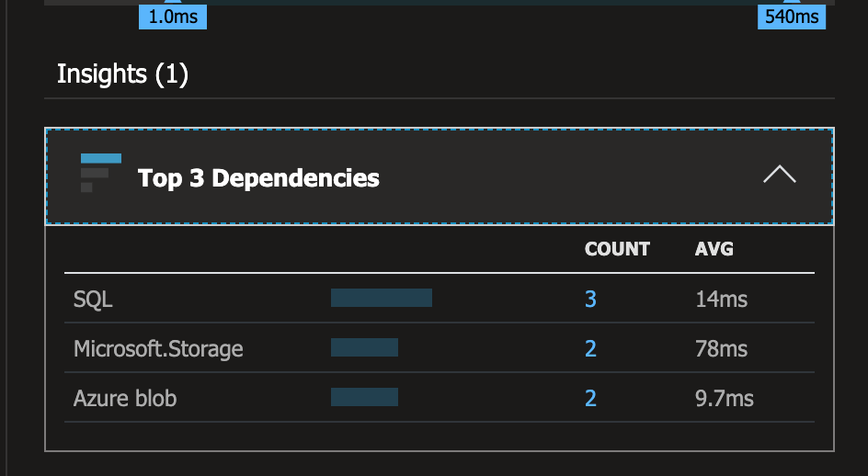Click the Microsoft.Storage usage bar
The height and width of the screenshot is (476, 868).
pos(364,347)
